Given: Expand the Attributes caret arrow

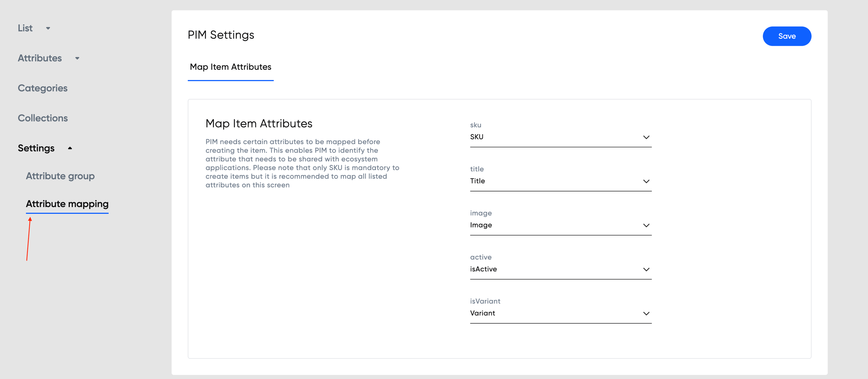Looking at the screenshot, I should pos(77,58).
